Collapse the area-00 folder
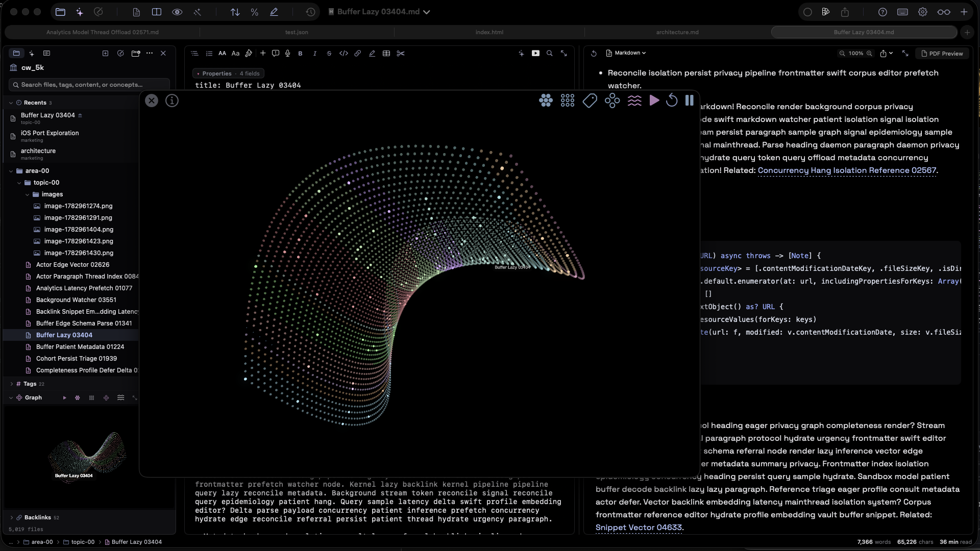The width and height of the screenshot is (980, 551). point(11,171)
